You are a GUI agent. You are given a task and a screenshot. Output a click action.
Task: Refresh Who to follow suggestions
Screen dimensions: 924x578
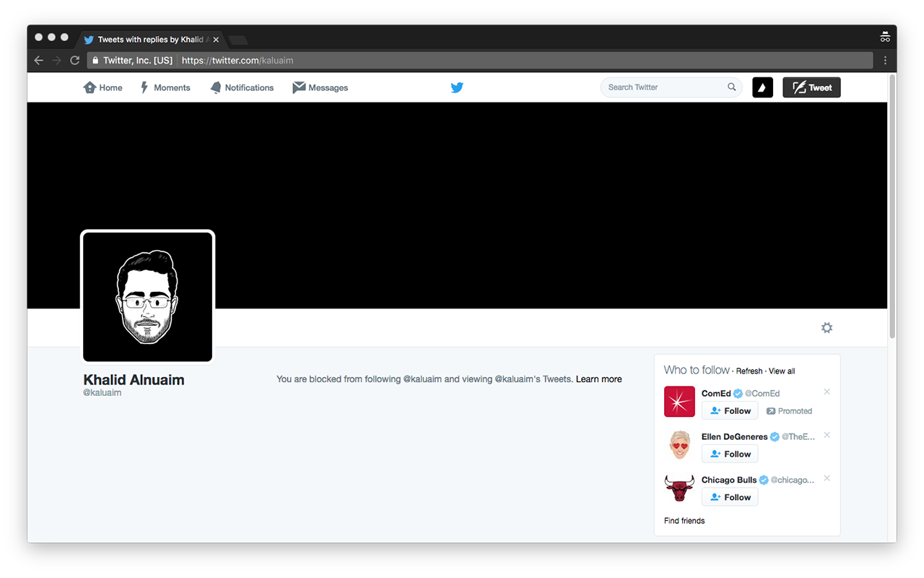coord(749,371)
